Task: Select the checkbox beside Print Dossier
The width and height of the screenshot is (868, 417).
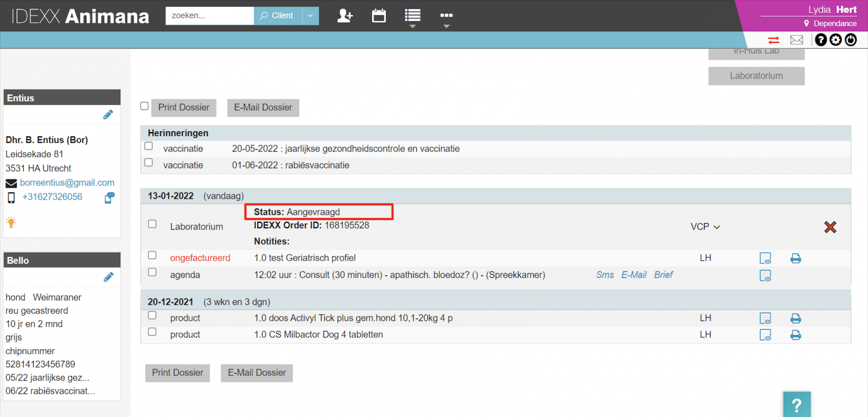Action: coord(144,106)
